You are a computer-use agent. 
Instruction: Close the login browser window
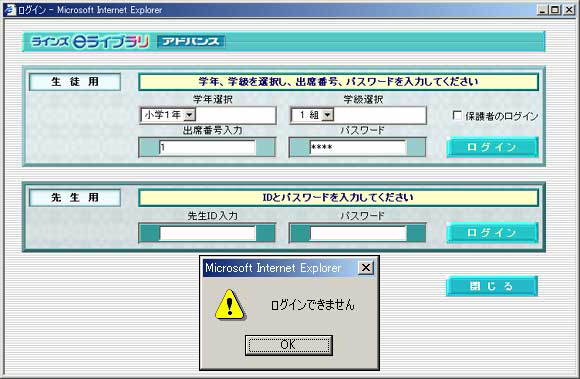coord(569,10)
